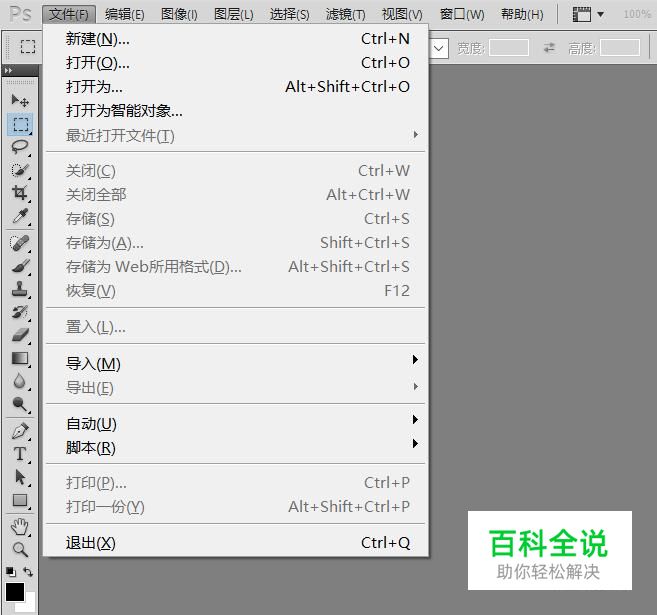Image resolution: width=657 pixels, height=615 pixels.
Task: Open the screen mode dropdown
Action: [x=588, y=15]
